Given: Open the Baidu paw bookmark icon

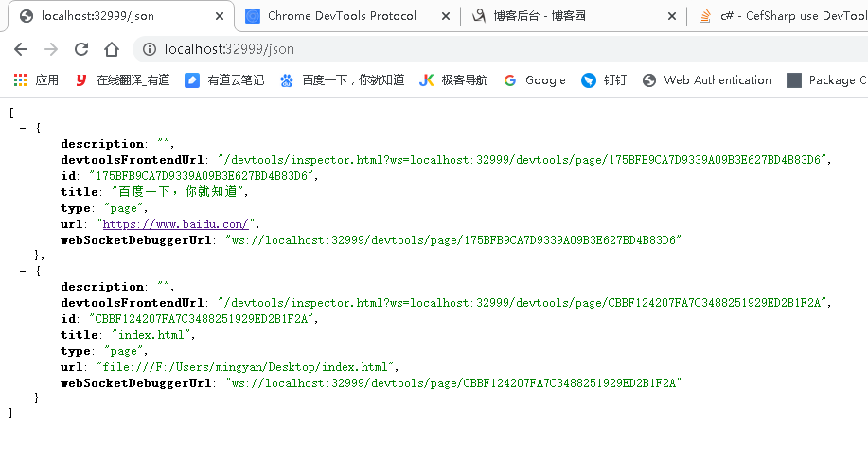Looking at the screenshot, I should pyautogui.click(x=286, y=80).
